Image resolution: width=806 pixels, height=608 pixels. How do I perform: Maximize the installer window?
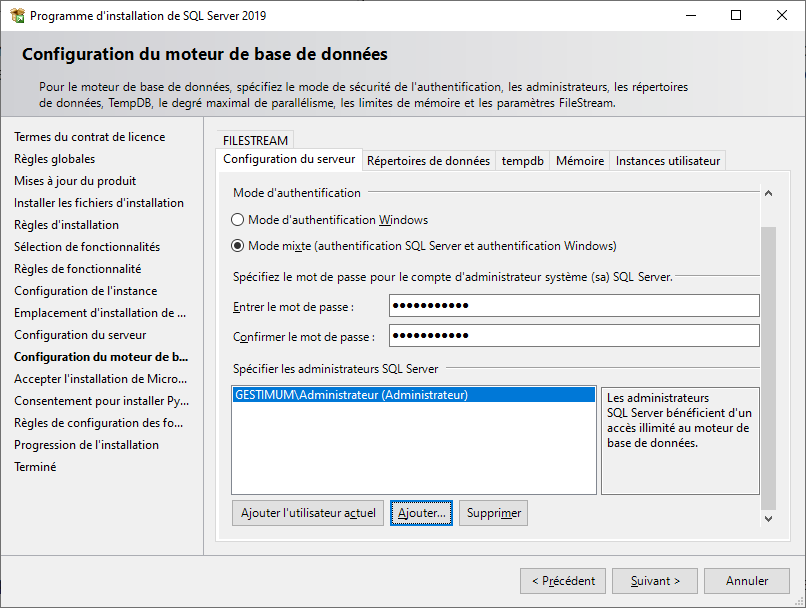point(736,15)
